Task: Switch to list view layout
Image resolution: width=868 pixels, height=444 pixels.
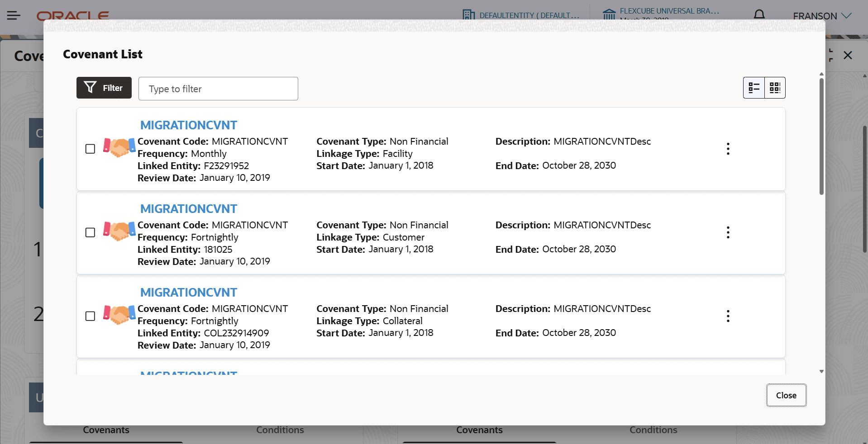Action: [754, 88]
